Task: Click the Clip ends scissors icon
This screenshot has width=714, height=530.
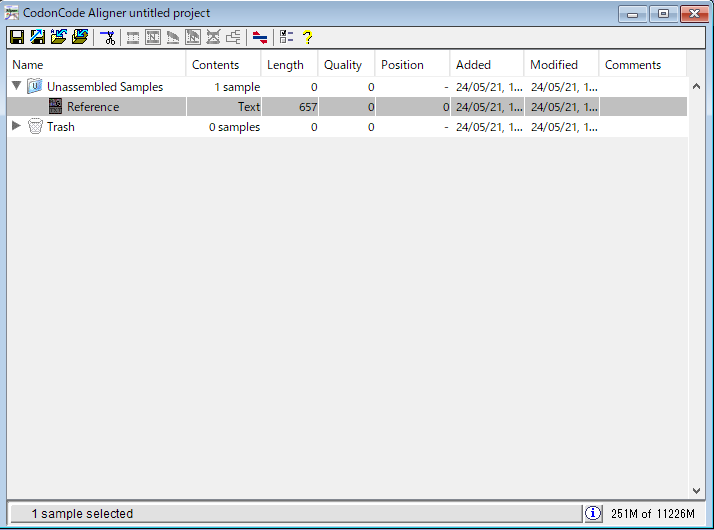Action: tap(108, 37)
